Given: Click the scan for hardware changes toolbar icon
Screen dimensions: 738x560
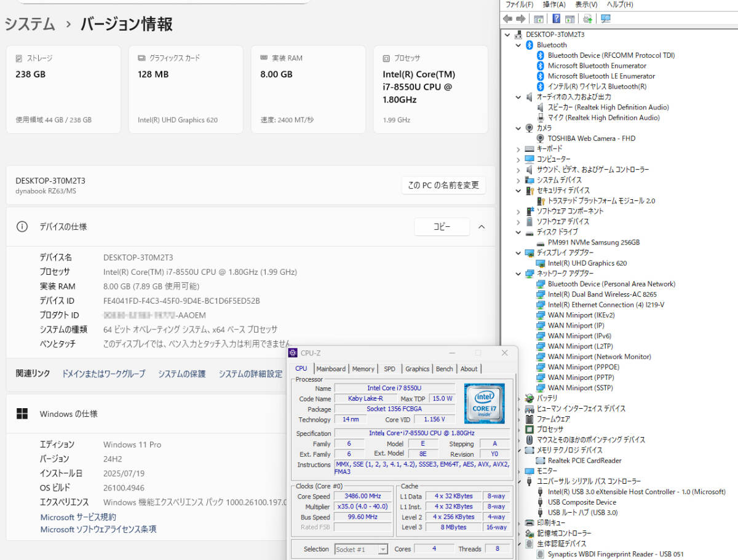Looking at the screenshot, I should 587,18.
